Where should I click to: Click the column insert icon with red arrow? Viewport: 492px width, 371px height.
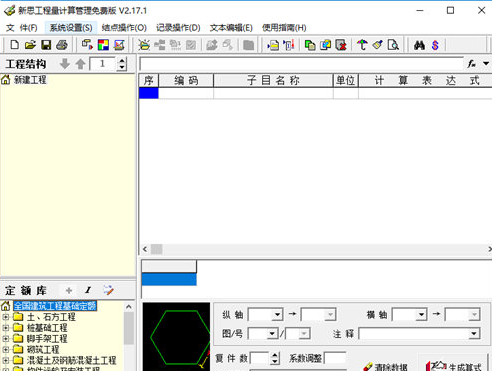click(289, 45)
